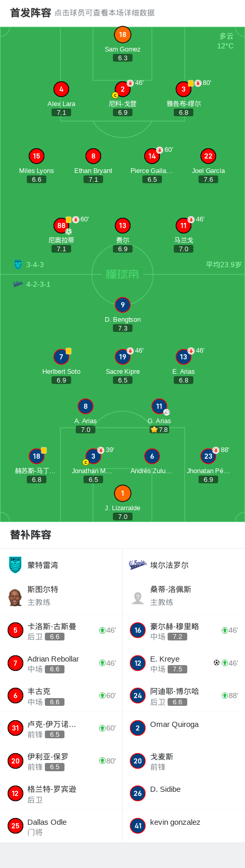Open D. Bengtson number 9 player icon

122,305
